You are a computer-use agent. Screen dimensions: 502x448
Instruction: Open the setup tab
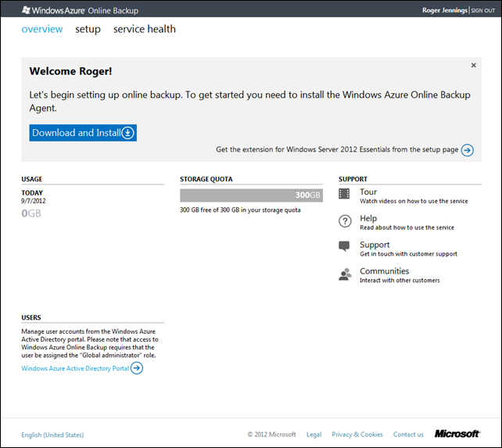(88, 30)
